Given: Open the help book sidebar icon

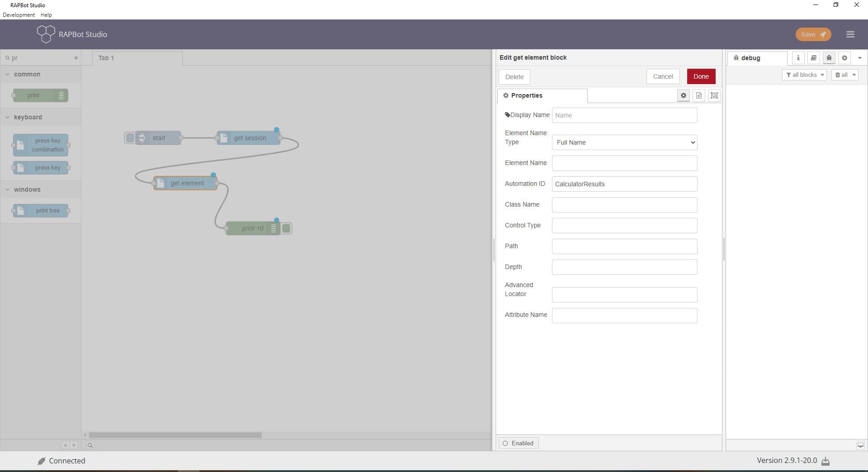Looking at the screenshot, I should 813,58.
